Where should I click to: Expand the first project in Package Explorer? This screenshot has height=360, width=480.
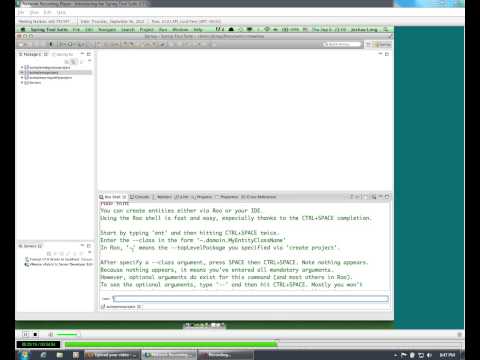pyautogui.click(x=22, y=67)
